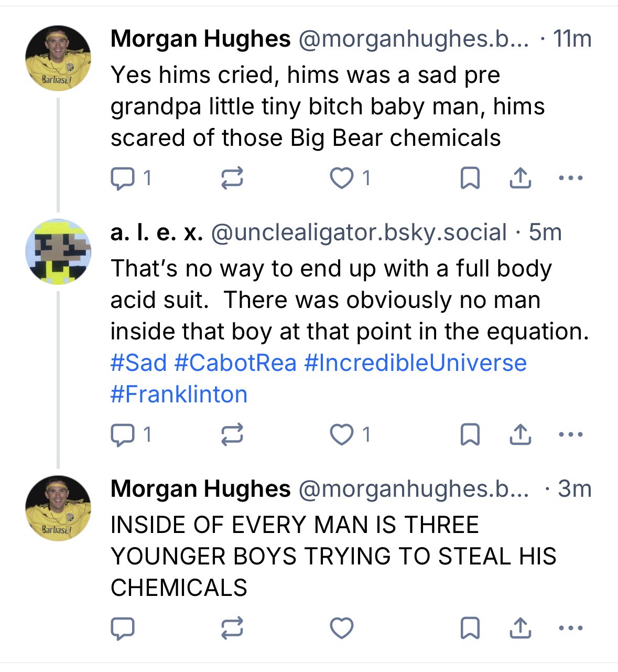Open the #IncredibleUniverse hashtag
The height and width of the screenshot is (672, 618).
pyautogui.click(x=415, y=362)
